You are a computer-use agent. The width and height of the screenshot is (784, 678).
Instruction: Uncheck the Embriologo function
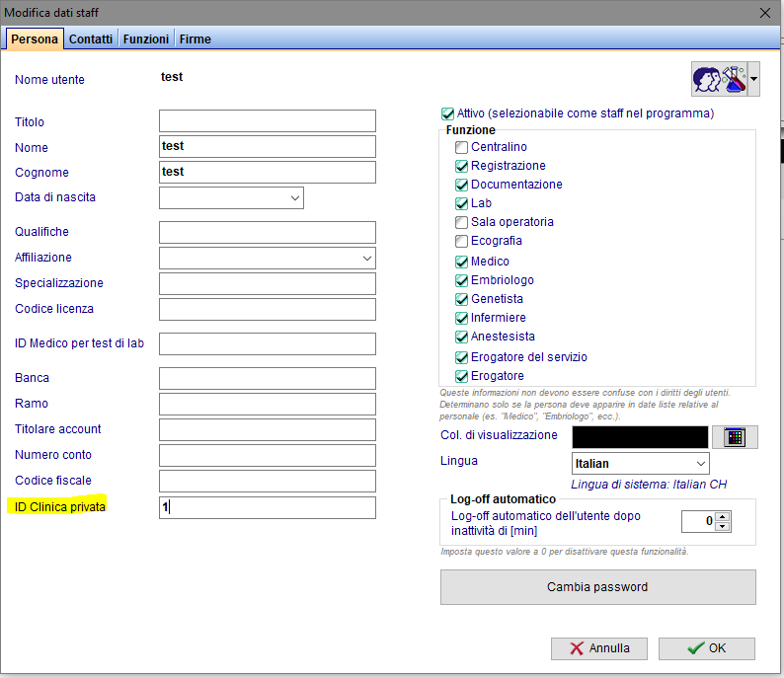point(461,280)
